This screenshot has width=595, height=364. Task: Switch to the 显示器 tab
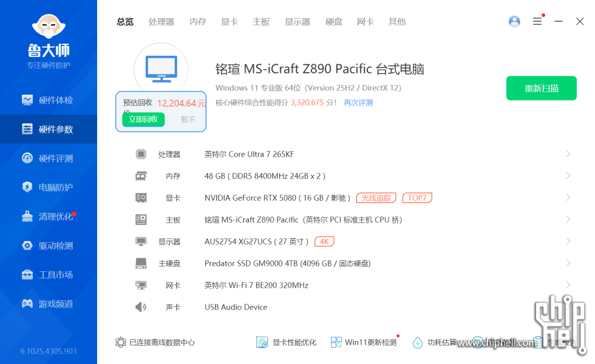point(297,22)
